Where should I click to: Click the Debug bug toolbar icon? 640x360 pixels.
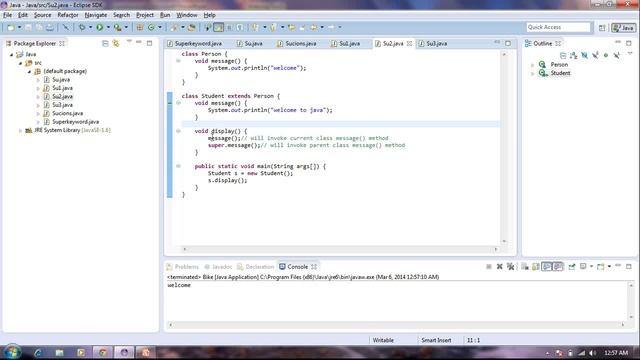[x=82, y=27]
